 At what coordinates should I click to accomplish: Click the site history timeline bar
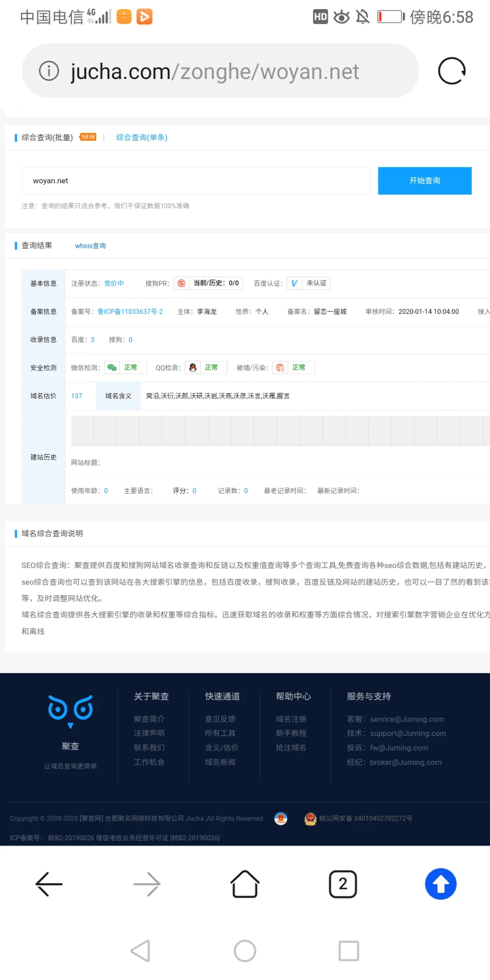[x=280, y=431]
